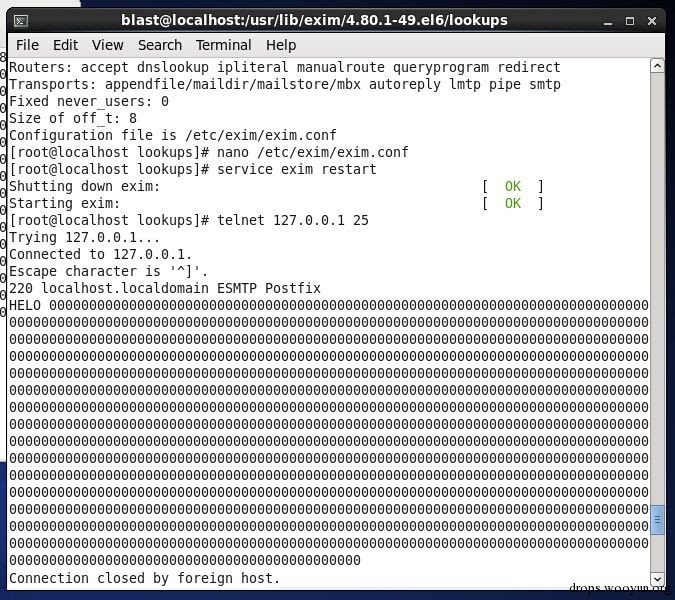The image size is (675, 600).
Task: Click the 'telnet 127.0.0.1 25' command text
Action: [293, 220]
